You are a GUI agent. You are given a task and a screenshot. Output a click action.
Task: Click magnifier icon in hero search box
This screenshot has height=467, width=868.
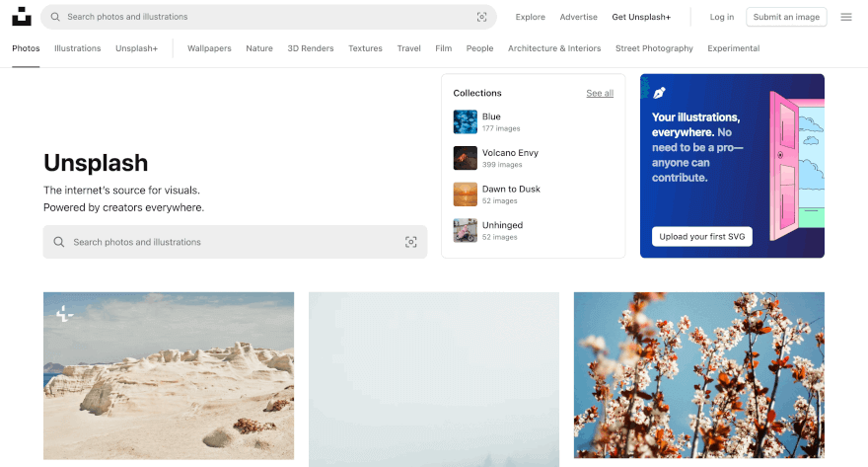(58, 242)
